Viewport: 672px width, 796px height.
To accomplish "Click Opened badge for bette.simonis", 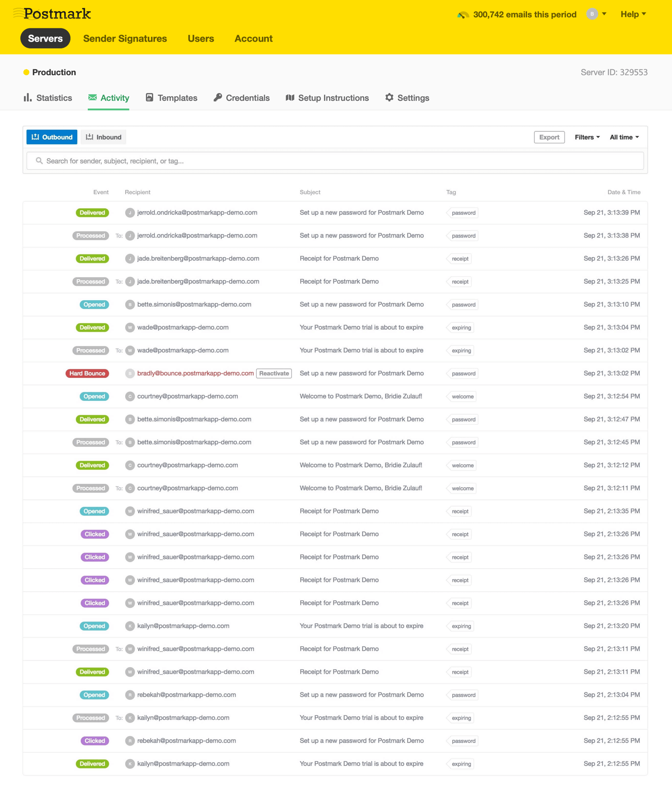I will click(x=94, y=305).
